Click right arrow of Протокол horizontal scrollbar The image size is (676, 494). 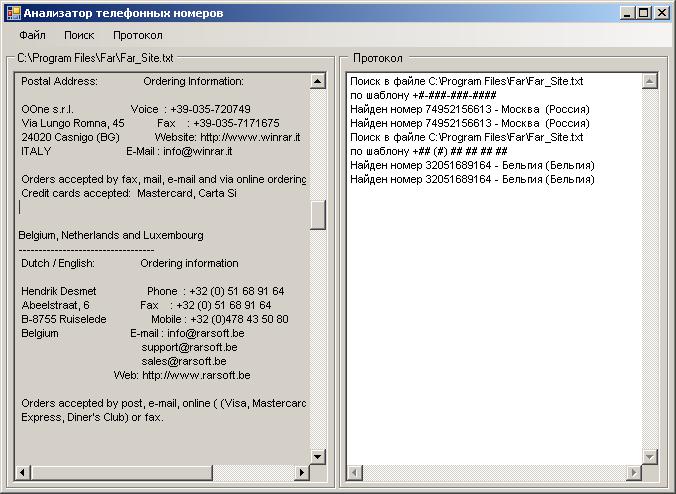point(634,472)
